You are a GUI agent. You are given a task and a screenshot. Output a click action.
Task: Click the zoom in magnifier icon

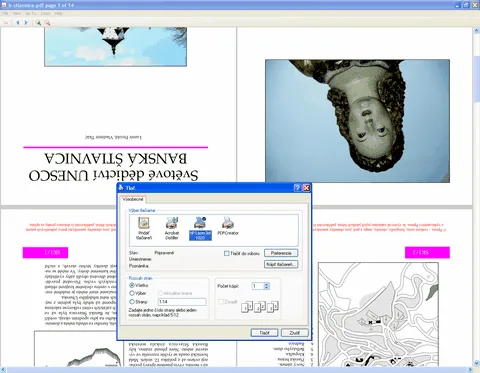[x=38, y=23]
